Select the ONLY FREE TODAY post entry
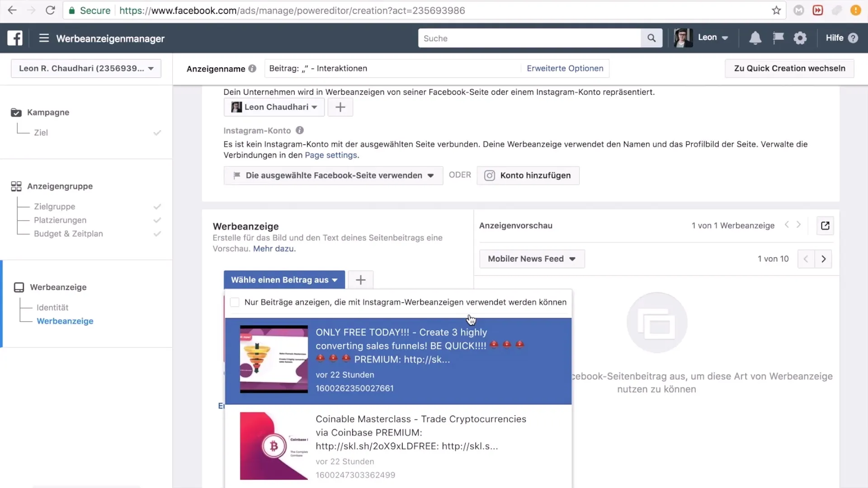This screenshot has height=488, width=868. pyautogui.click(x=398, y=361)
